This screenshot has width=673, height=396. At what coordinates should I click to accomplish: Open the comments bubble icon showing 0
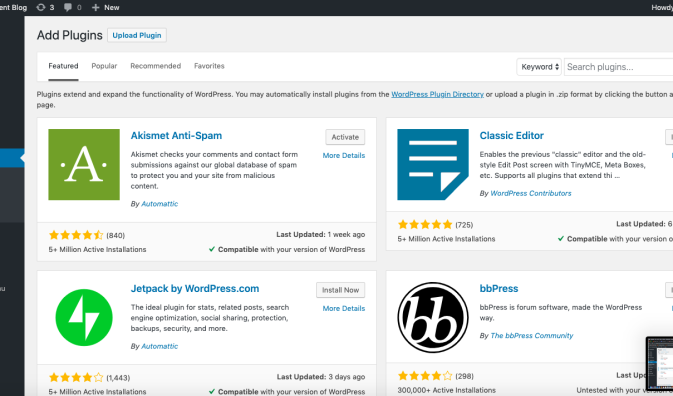coord(73,7)
